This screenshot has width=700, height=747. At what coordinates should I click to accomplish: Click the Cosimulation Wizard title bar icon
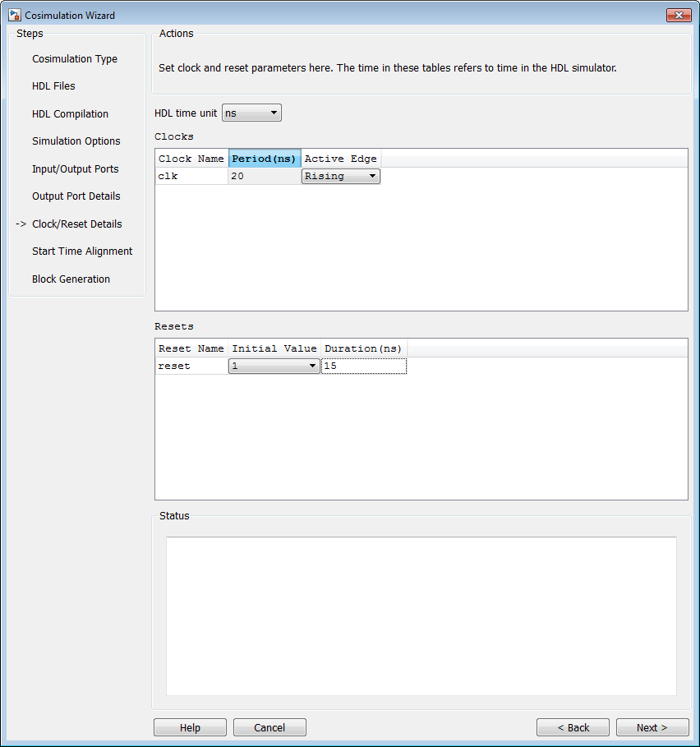[x=15, y=16]
